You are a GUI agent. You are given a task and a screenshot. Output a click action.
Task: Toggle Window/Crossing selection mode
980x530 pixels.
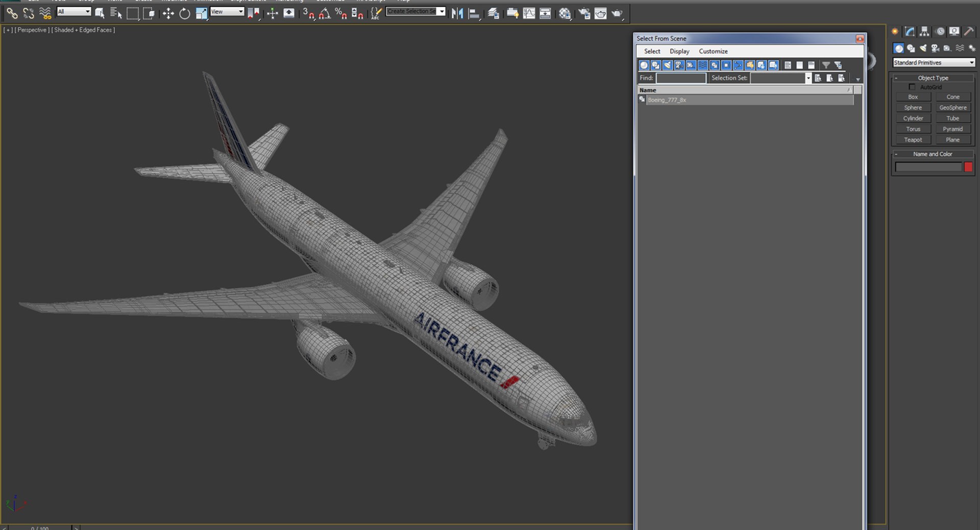click(149, 13)
